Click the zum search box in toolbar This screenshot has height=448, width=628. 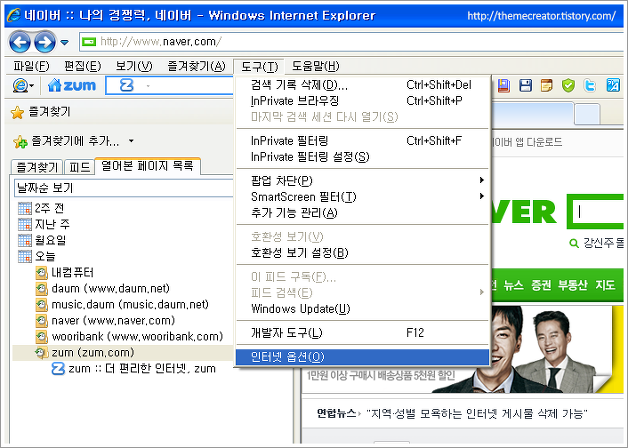click(169, 85)
